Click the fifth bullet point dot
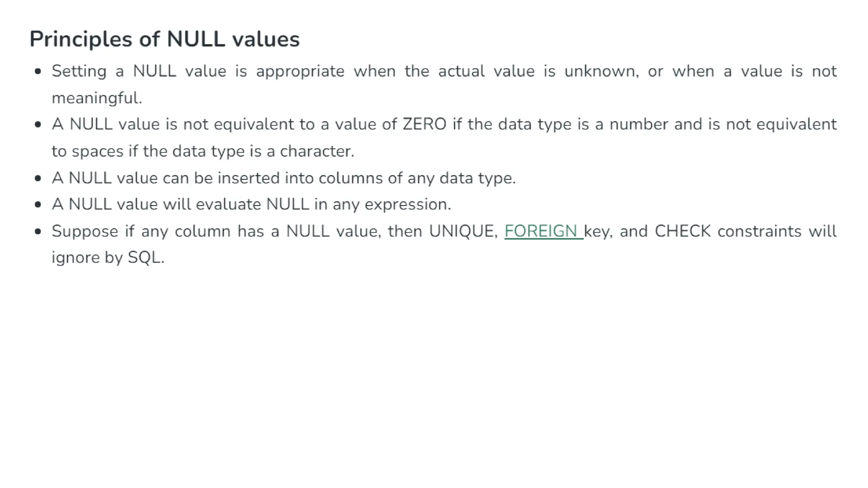This screenshot has height=488, width=868. pos(38,232)
